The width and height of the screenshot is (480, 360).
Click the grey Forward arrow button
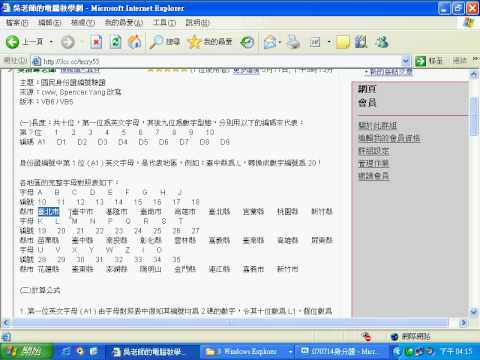pyautogui.click(x=68, y=42)
